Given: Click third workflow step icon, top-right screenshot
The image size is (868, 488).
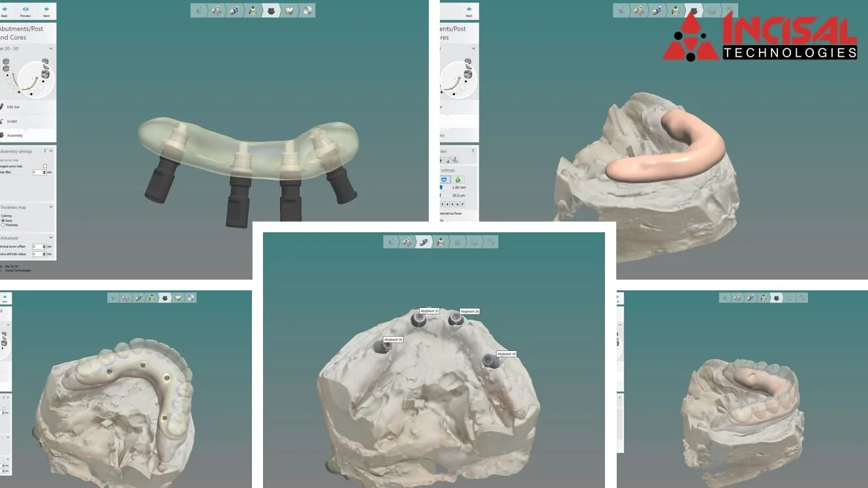Looking at the screenshot, I should (657, 10).
